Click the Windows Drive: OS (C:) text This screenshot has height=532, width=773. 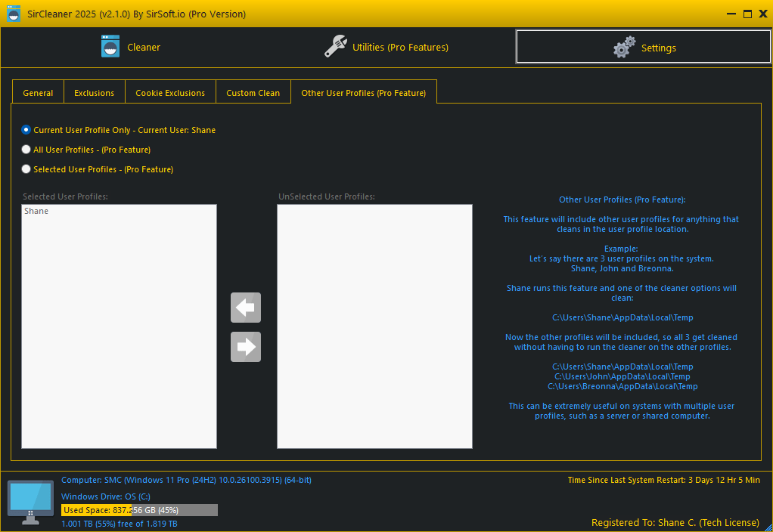[106, 496]
